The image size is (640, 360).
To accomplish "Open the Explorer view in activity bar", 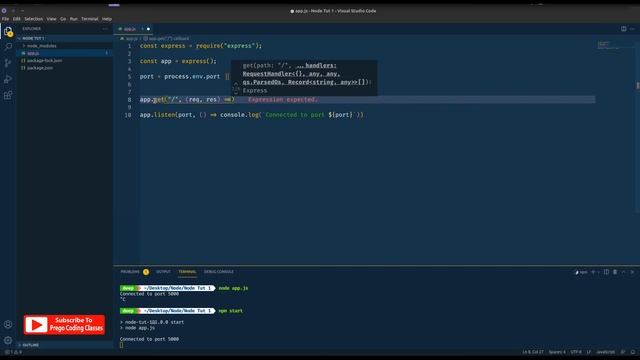I will pos(8,31).
